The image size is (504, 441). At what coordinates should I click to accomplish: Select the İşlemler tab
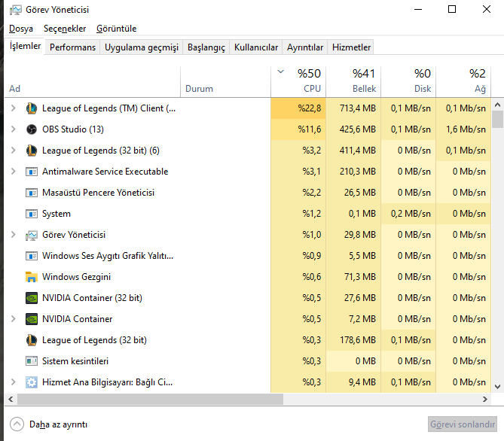[x=25, y=46]
